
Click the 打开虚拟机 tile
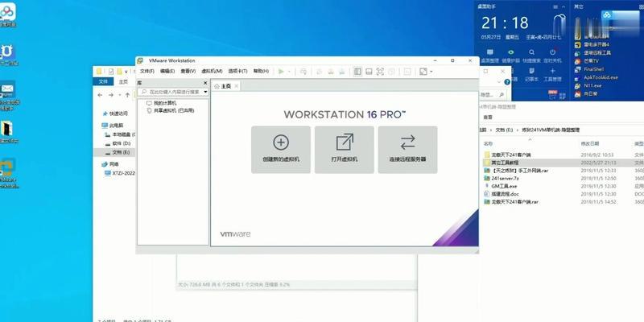point(345,150)
